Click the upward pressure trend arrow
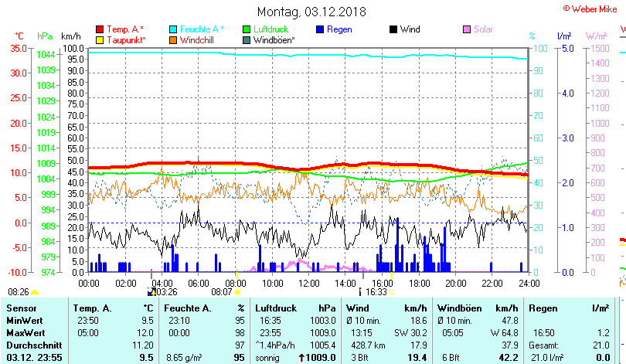This screenshot has width=626, height=364. (x=301, y=358)
